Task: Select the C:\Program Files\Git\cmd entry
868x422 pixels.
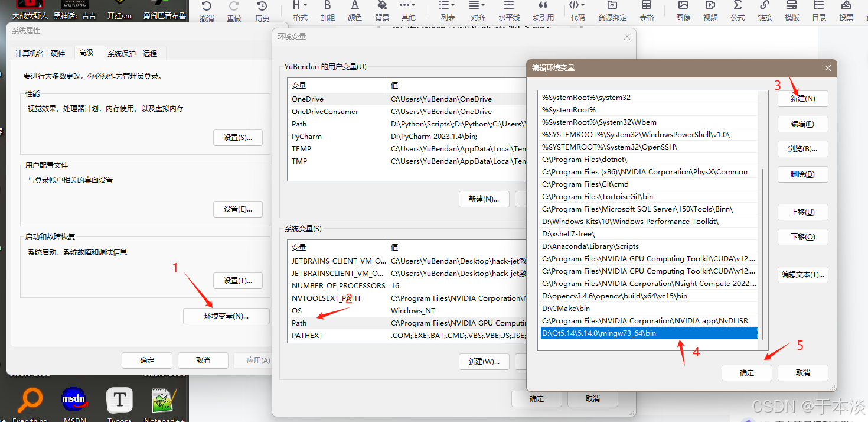Action: [649, 184]
